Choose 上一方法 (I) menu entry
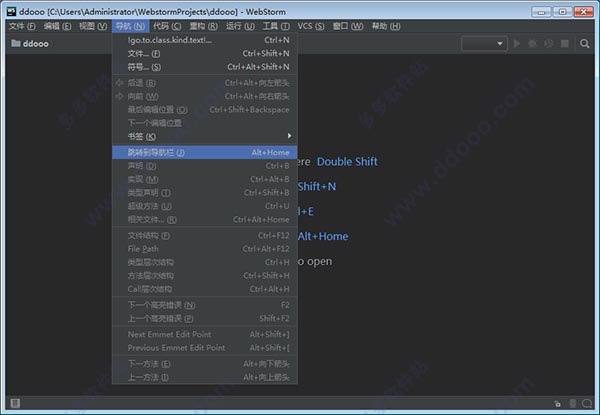The height and width of the screenshot is (415, 600). click(x=205, y=377)
